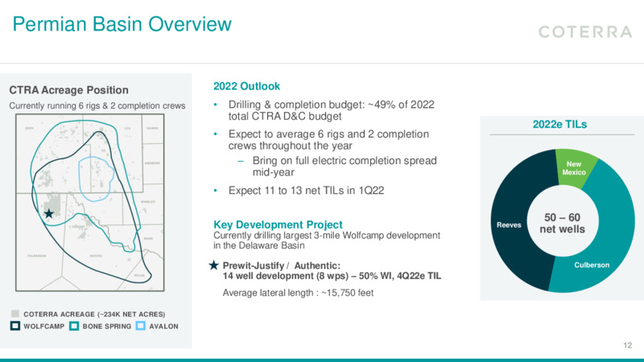Click the CTRA Acreage Position heading
The height and width of the screenshot is (362, 644).
point(68,90)
